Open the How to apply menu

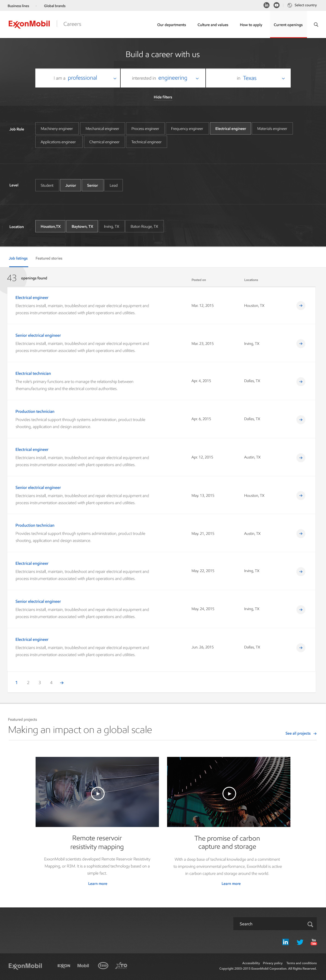coord(251,25)
